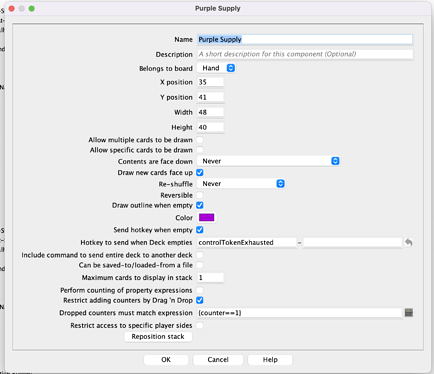Screen dimensions: 434x374
Task: Disable Send hotkey when empty
Action: [x=200, y=230]
